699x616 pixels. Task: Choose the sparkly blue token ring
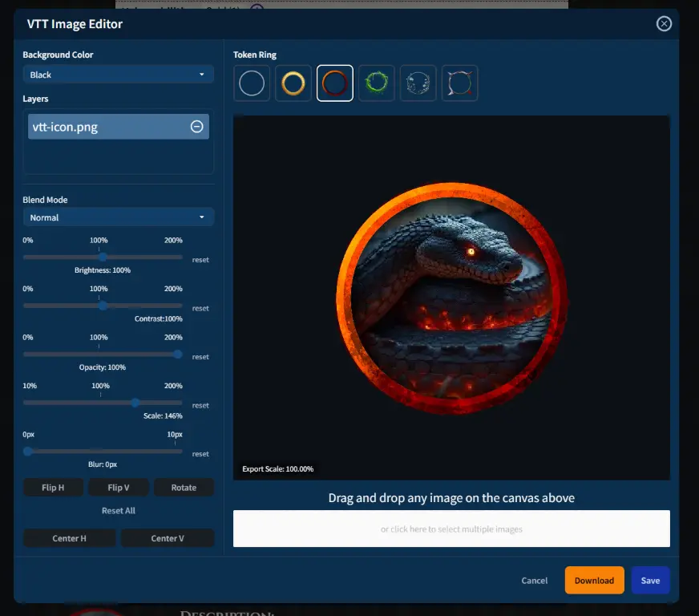point(418,83)
